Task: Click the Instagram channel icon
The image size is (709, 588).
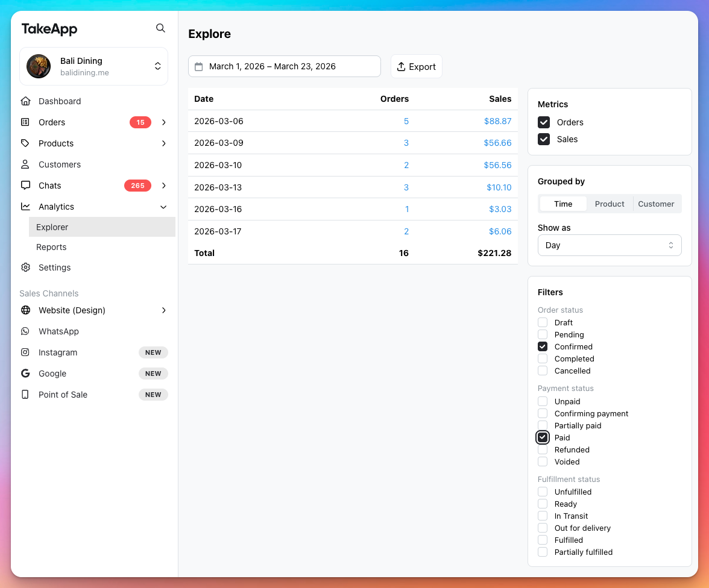Action: point(25,352)
